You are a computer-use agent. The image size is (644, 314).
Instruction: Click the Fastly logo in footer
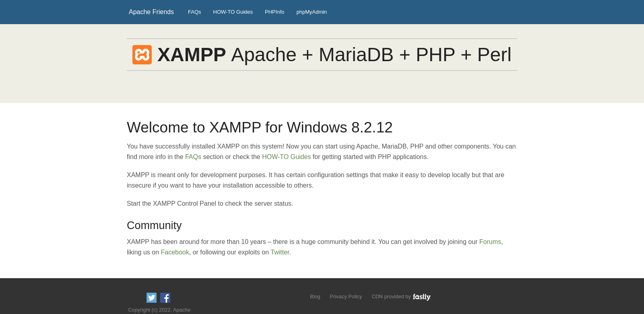pyautogui.click(x=422, y=297)
